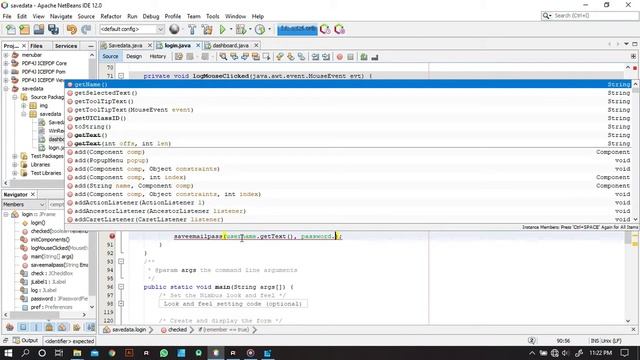Image resolution: width=640 pixels, height=360 pixels.
Task: Click Source view button
Action: 110,56
